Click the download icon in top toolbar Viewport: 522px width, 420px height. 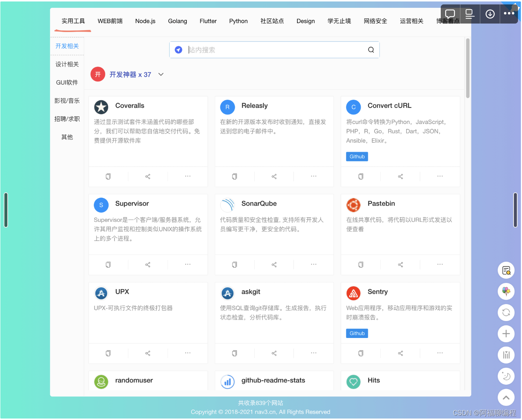click(490, 14)
